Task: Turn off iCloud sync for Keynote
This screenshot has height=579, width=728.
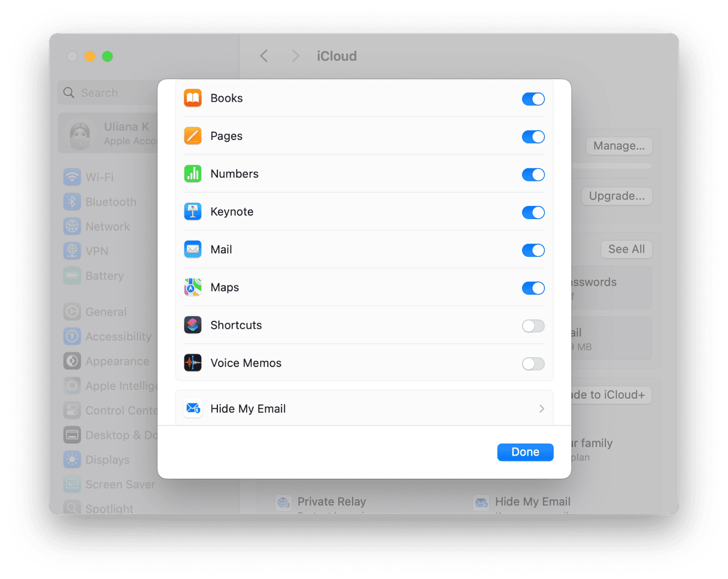Action: click(x=533, y=212)
